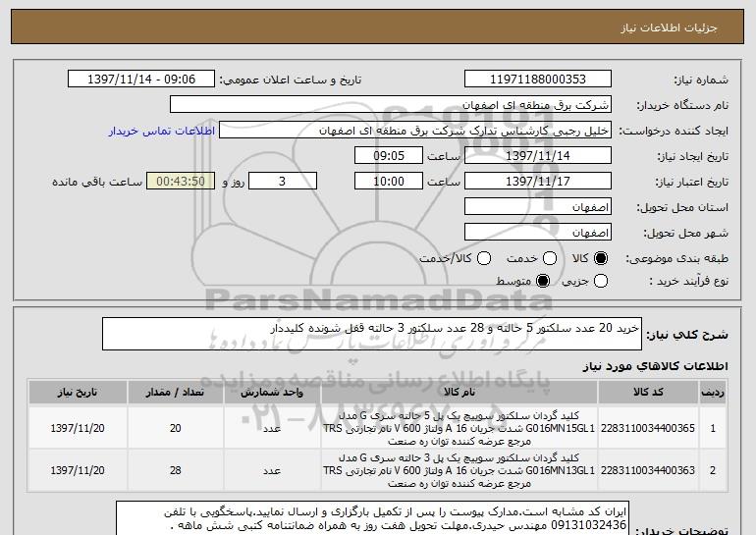Click the عدد unit cell in row 1

pyautogui.click(x=272, y=428)
